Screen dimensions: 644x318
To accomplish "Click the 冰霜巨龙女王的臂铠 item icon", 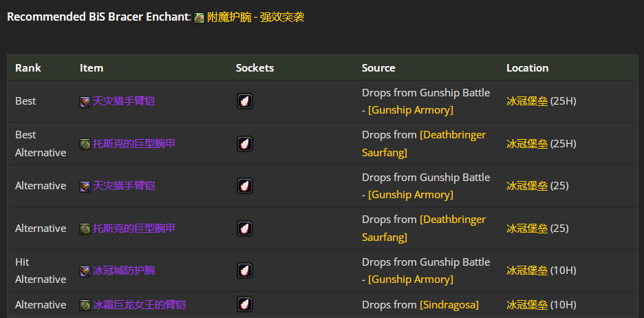I will point(85,305).
